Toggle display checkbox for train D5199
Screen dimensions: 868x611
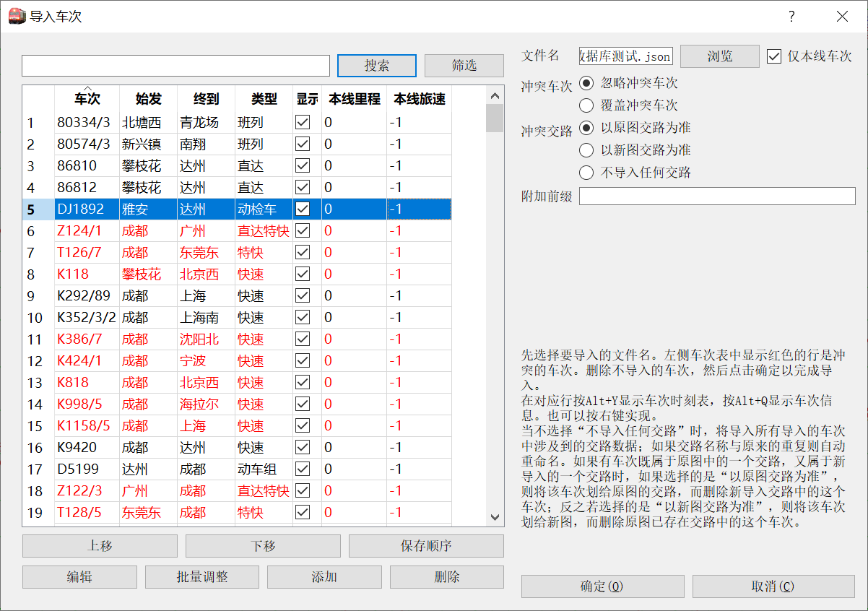click(303, 469)
